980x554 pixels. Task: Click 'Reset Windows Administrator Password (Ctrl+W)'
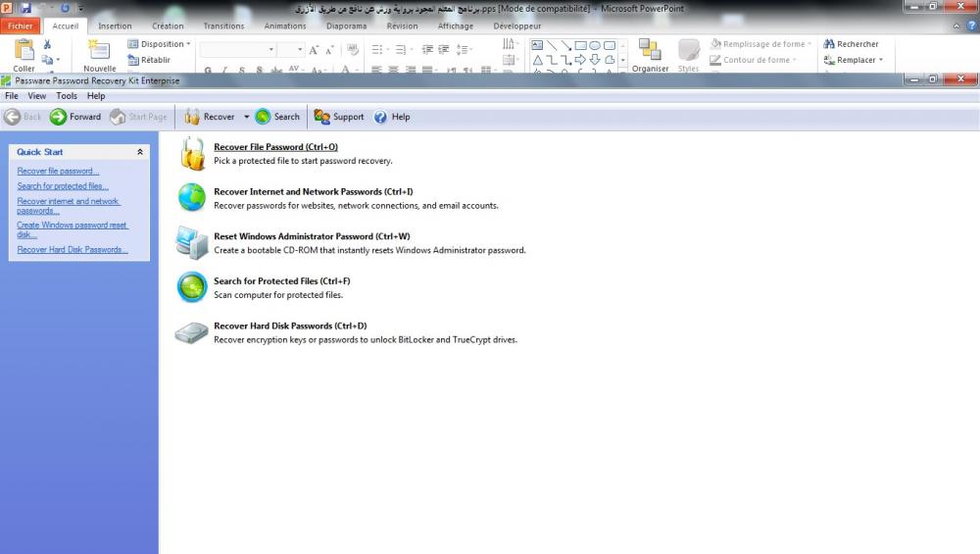[312, 236]
